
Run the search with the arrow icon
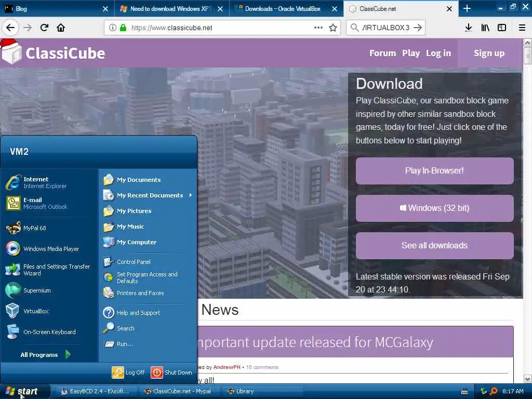[x=418, y=28]
